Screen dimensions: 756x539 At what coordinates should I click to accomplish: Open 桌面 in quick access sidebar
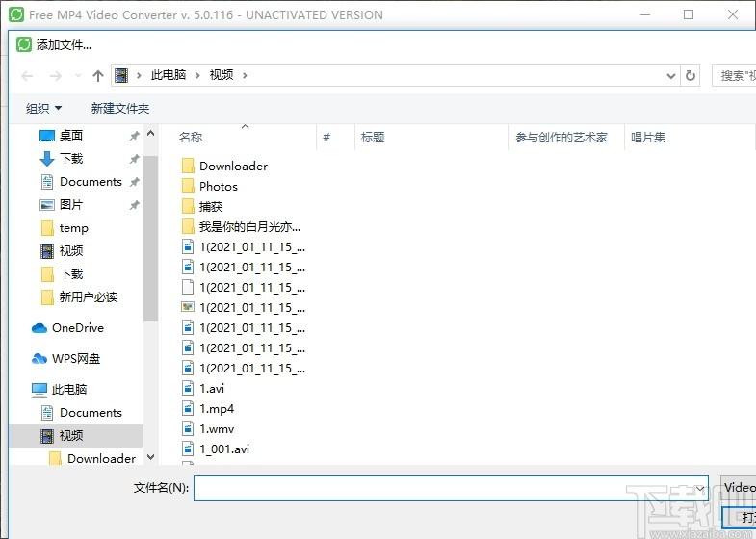coord(71,136)
